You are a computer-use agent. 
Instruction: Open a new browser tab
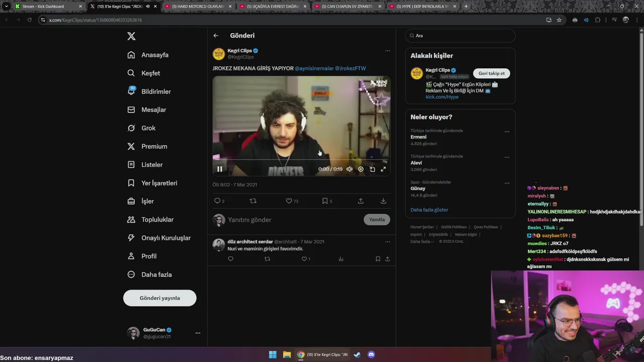[x=466, y=7]
